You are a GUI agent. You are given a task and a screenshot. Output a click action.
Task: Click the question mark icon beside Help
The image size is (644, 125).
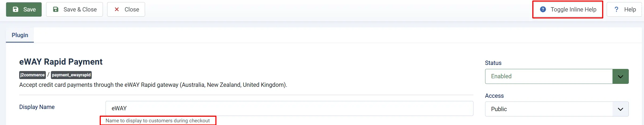616,9
